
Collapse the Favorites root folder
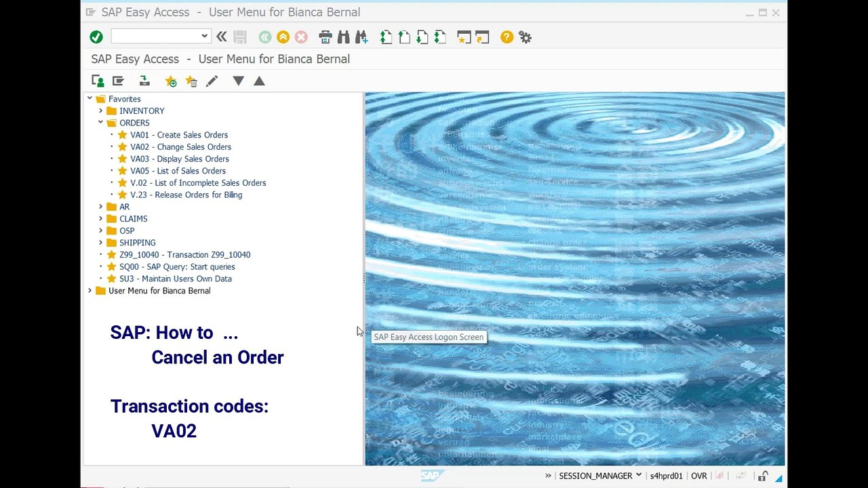(90, 99)
